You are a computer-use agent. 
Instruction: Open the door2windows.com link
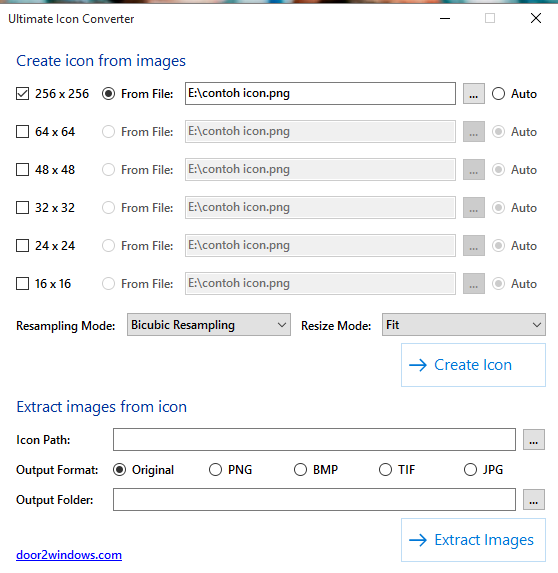pyautogui.click(x=69, y=555)
